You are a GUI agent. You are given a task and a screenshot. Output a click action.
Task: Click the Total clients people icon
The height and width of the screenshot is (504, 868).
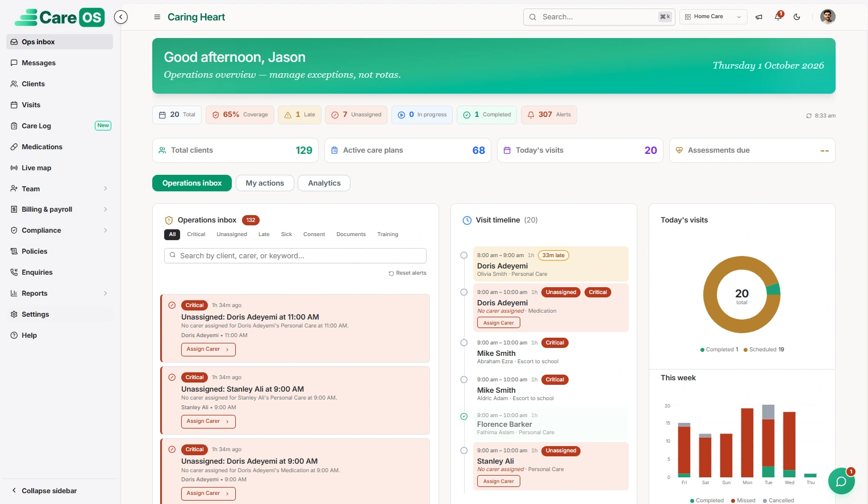[x=162, y=150]
